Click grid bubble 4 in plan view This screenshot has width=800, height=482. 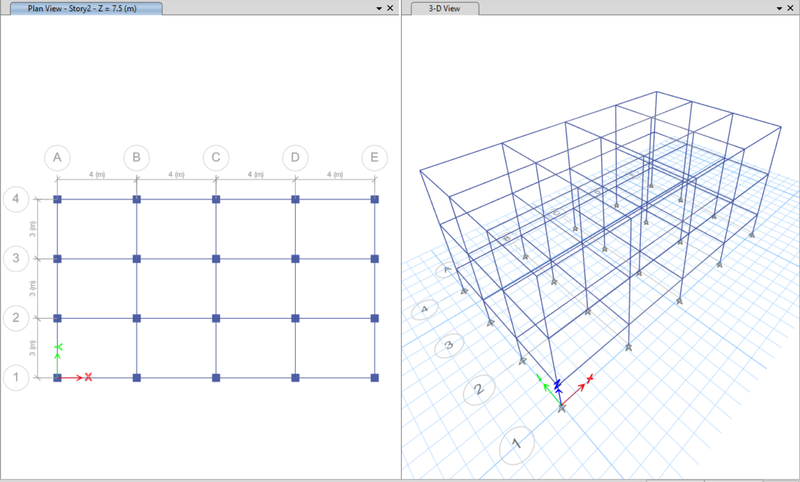click(x=16, y=199)
